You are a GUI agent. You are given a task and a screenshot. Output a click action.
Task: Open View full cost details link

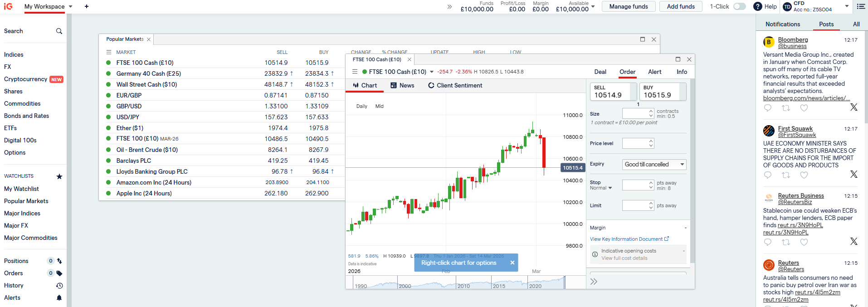pyautogui.click(x=624, y=258)
